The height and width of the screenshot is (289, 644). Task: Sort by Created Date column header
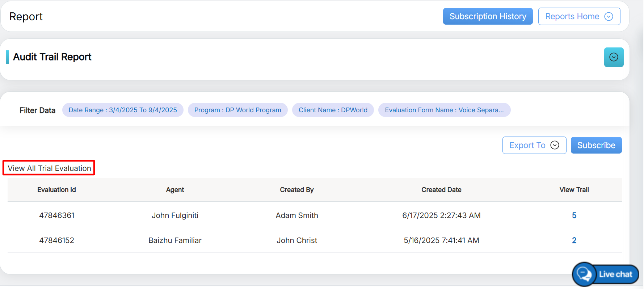pyautogui.click(x=441, y=190)
